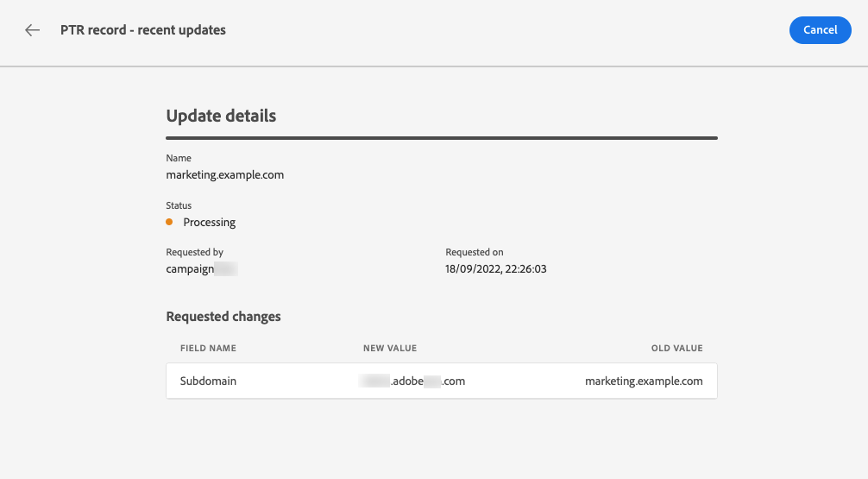Image resolution: width=868 pixels, height=479 pixels.
Task: Click the Update details heading
Action: (x=221, y=116)
